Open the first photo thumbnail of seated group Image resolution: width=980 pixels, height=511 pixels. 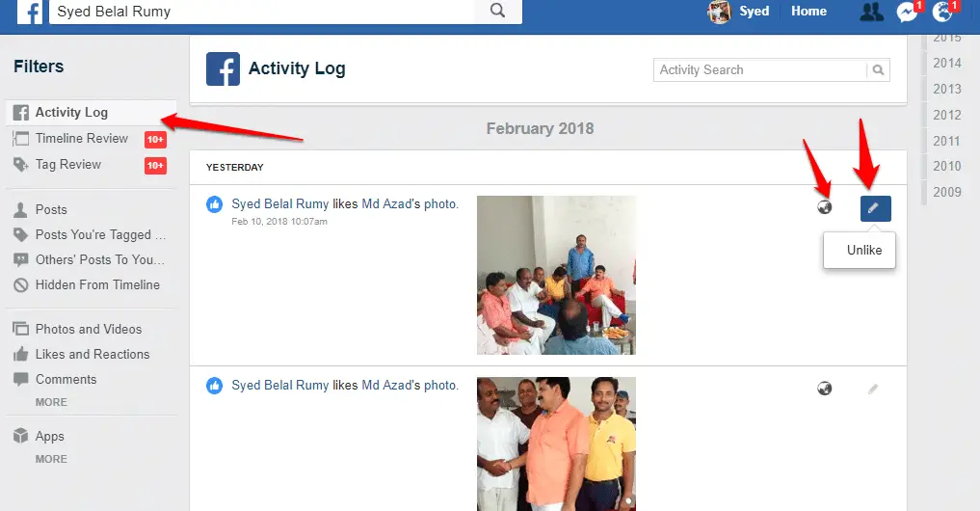[556, 275]
